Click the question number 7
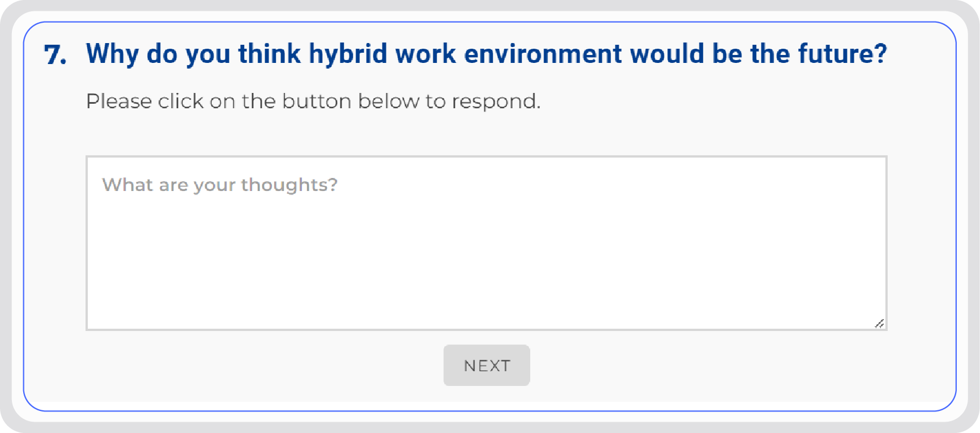Viewport: 980px width, 433px height. pyautogui.click(x=55, y=55)
